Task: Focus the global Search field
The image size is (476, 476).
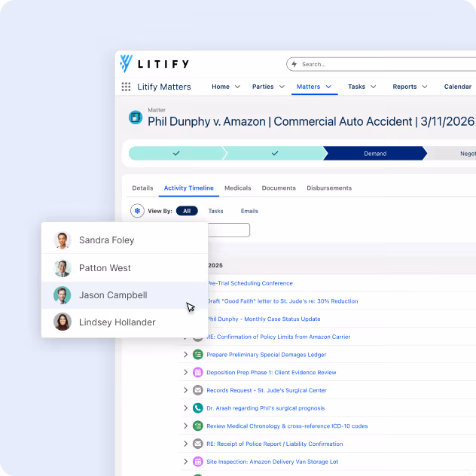Action: coord(383,64)
